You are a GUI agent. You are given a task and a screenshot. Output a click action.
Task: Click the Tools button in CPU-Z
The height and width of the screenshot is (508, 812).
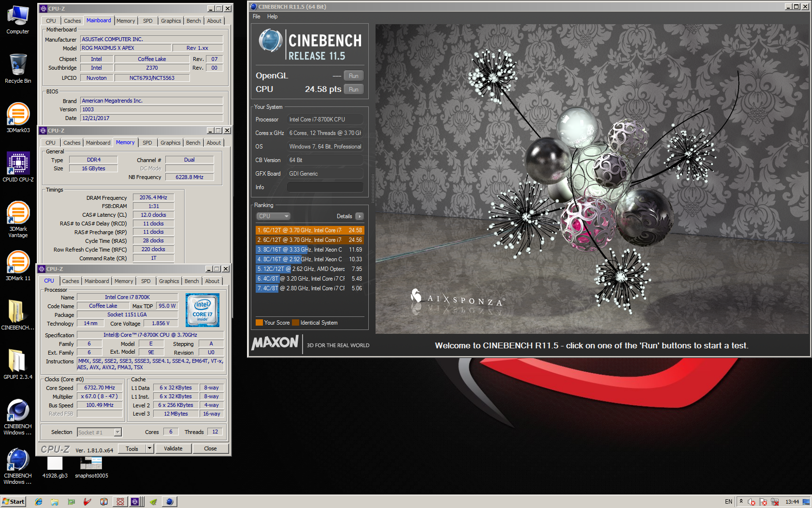coord(132,448)
